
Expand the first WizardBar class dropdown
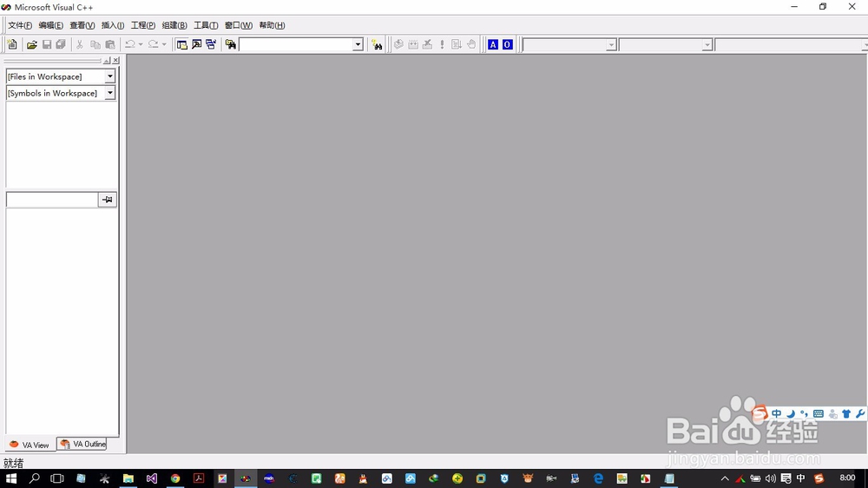coord(611,45)
